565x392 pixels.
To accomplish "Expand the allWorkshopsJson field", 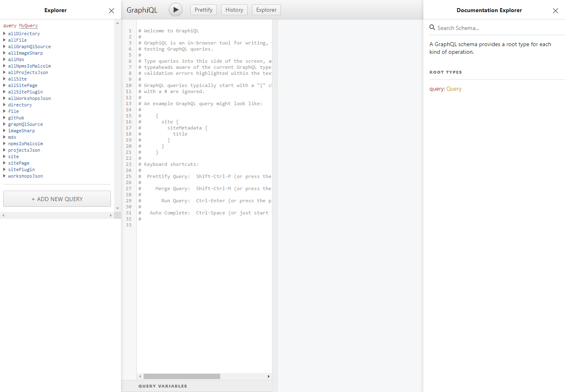I will [x=27, y=98].
